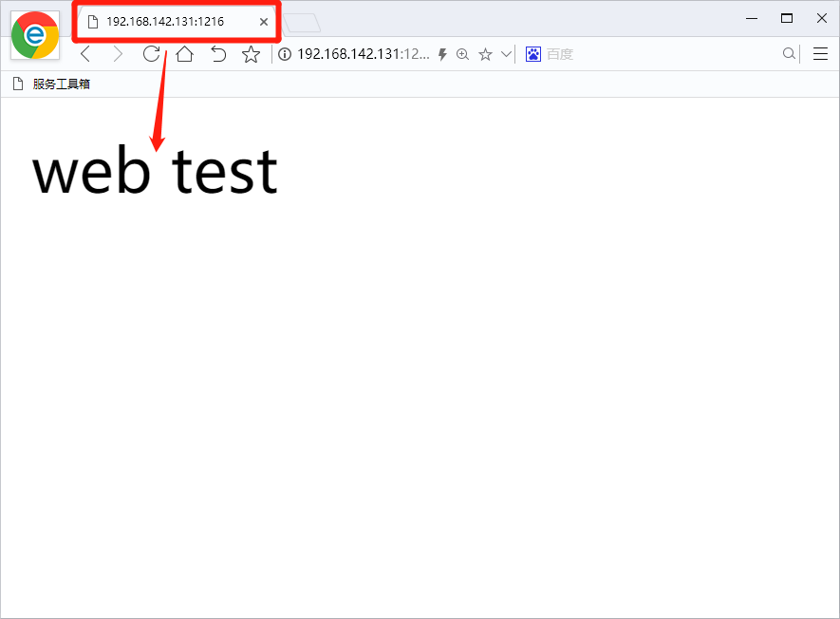This screenshot has height=619, width=840.
Task: Open the hamburger main menu
Action: (x=821, y=54)
